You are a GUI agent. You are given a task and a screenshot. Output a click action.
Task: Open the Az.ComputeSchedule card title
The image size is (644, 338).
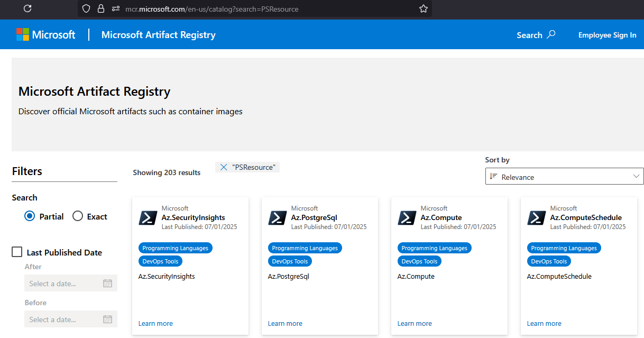coord(586,217)
